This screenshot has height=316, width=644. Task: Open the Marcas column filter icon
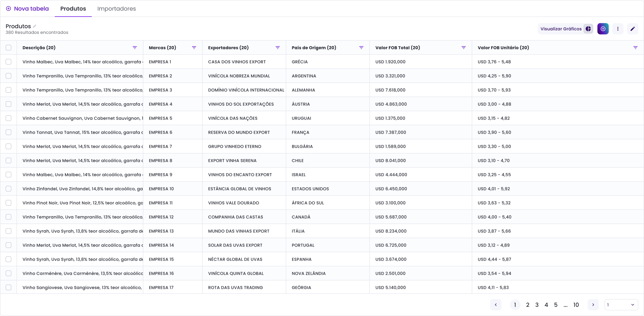[194, 48]
